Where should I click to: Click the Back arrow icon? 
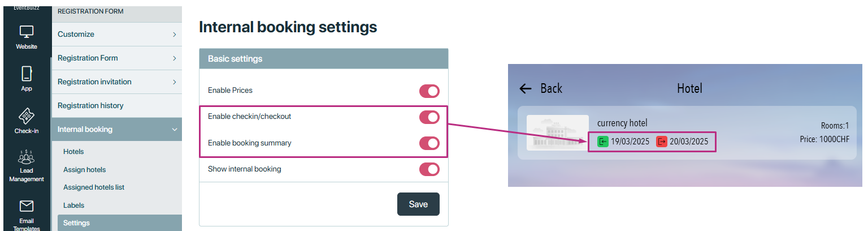pyautogui.click(x=526, y=88)
